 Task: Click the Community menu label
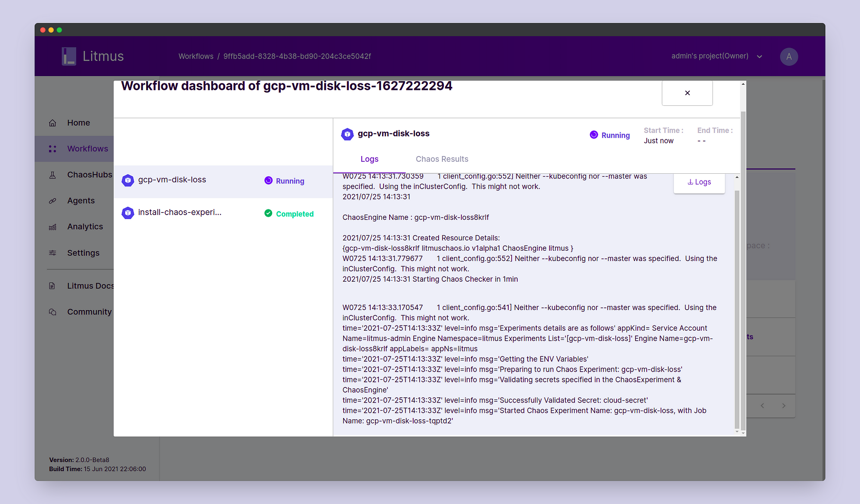pyautogui.click(x=89, y=312)
